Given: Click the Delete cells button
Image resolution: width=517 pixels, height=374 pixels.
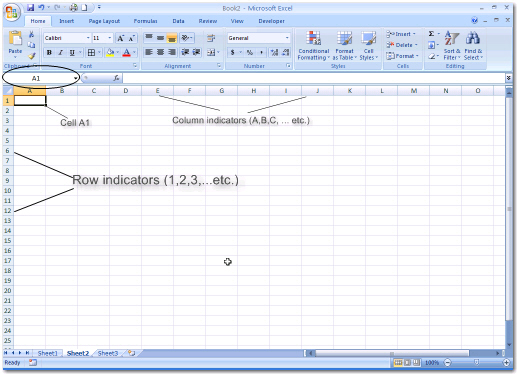Looking at the screenshot, I should [x=402, y=45].
